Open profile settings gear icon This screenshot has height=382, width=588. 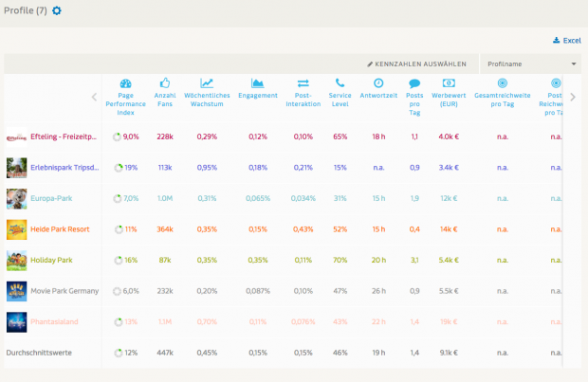point(57,10)
